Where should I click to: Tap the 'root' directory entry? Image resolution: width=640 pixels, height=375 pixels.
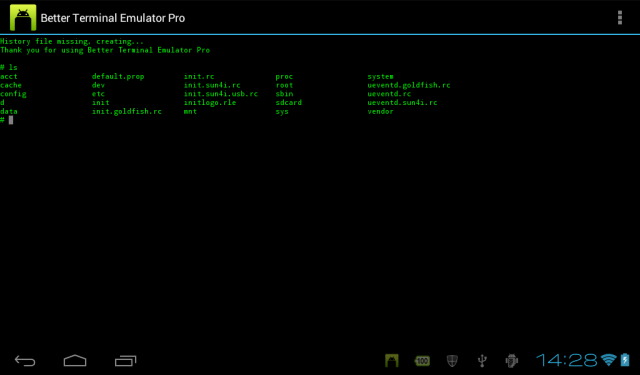284,85
